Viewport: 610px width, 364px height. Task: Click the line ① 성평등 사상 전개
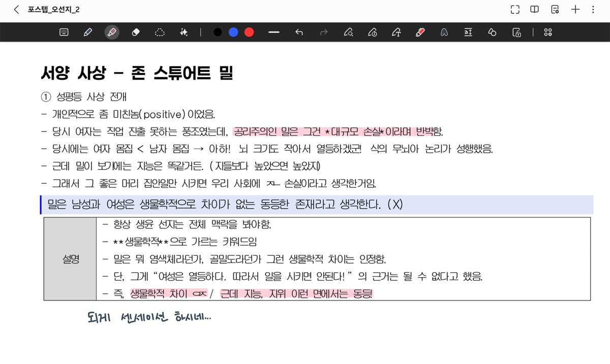pos(84,96)
